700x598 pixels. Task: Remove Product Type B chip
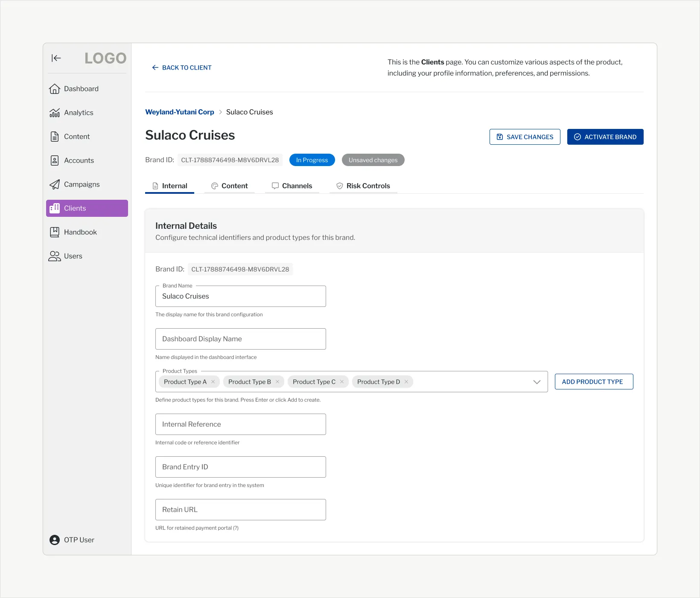(x=277, y=382)
